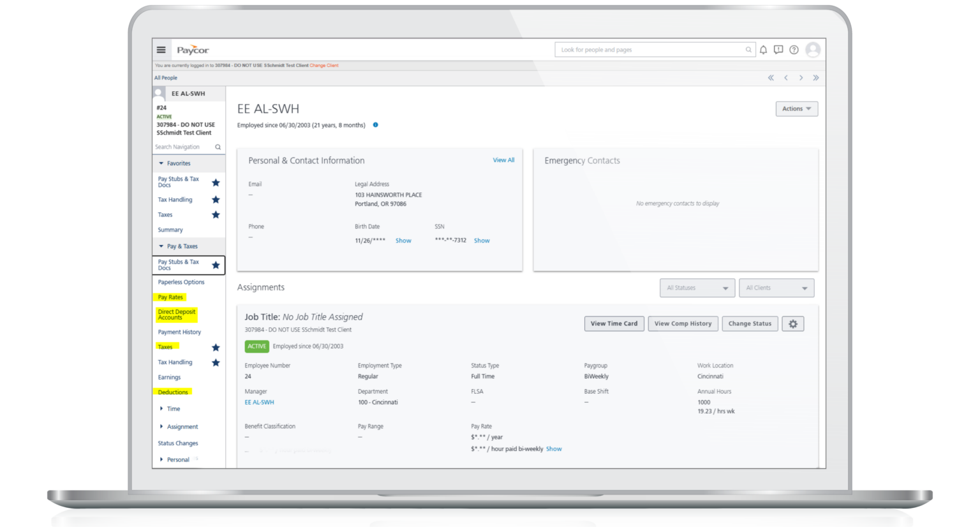This screenshot has width=980, height=527.
Task: Show the employee's SSN
Action: [x=482, y=241]
